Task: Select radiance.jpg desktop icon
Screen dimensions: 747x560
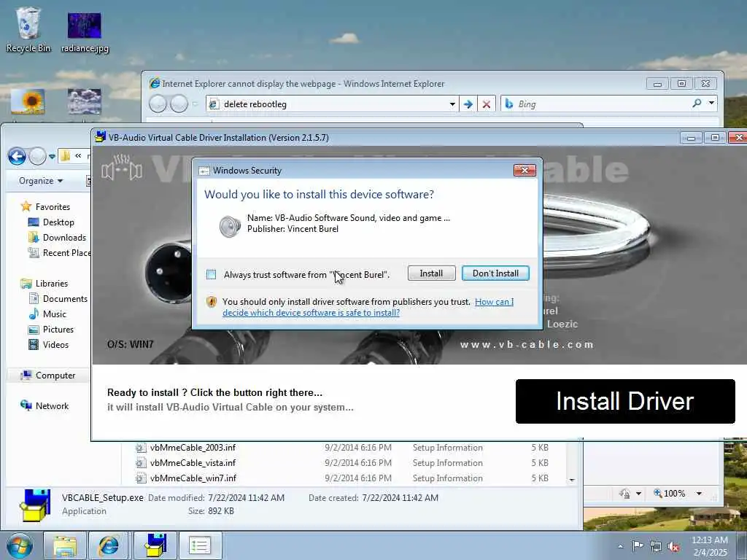Action: pyautogui.click(x=85, y=32)
